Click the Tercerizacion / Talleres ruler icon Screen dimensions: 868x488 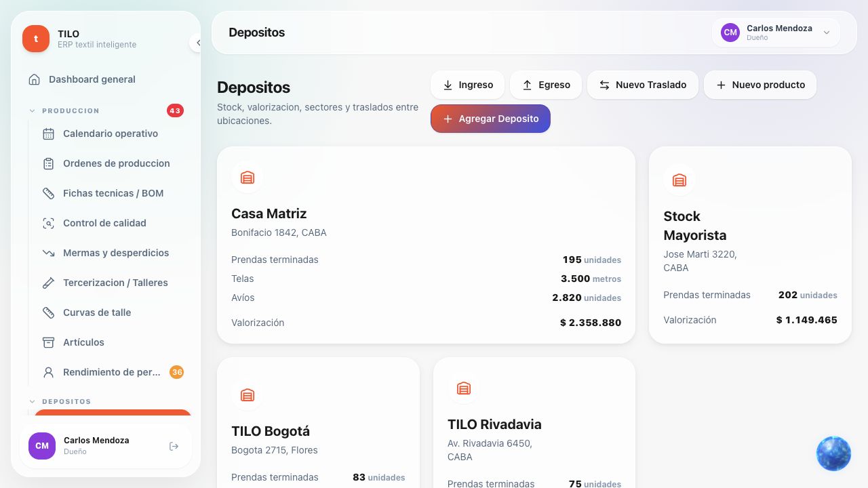[48, 283]
